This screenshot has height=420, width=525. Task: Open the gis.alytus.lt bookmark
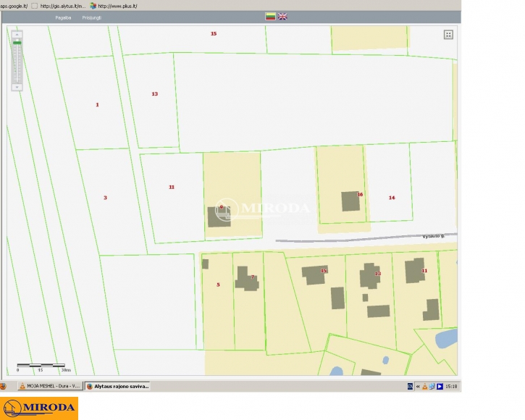[x=63, y=5]
